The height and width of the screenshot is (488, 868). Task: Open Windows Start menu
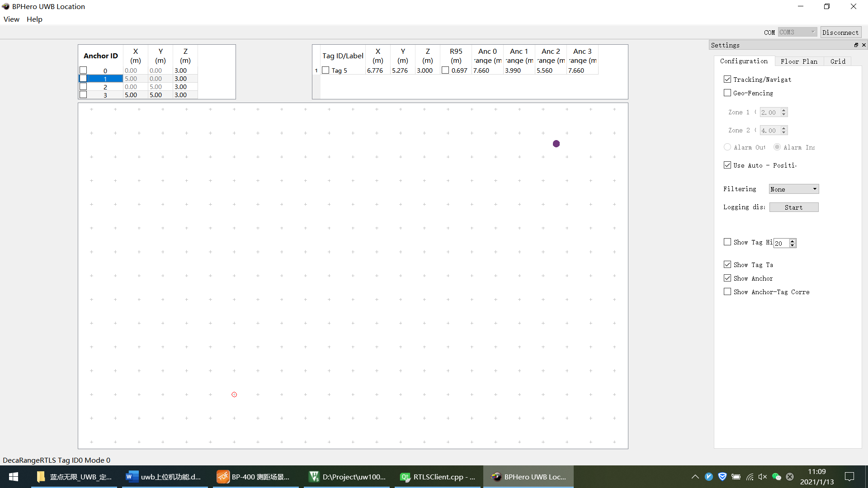point(14,477)
